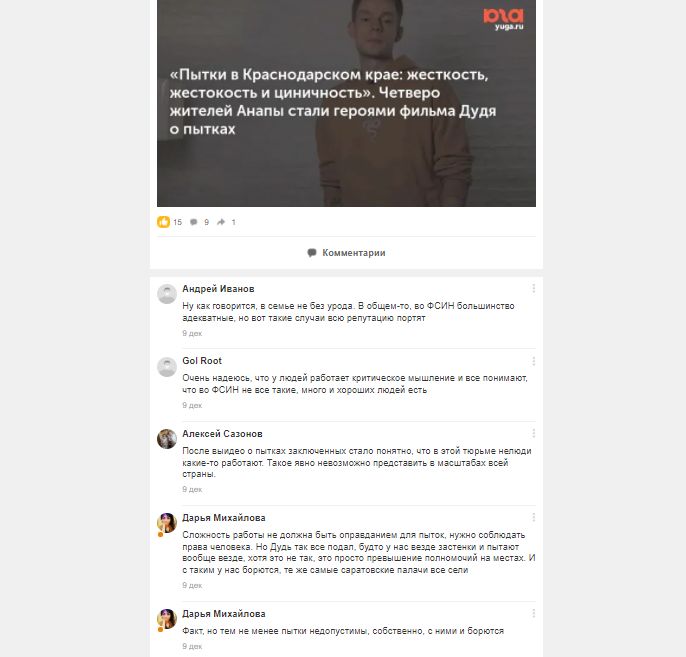Open options menu for Gol Root's comment
The width and height of the screenshot is (686, 657).
coord(533,361)
